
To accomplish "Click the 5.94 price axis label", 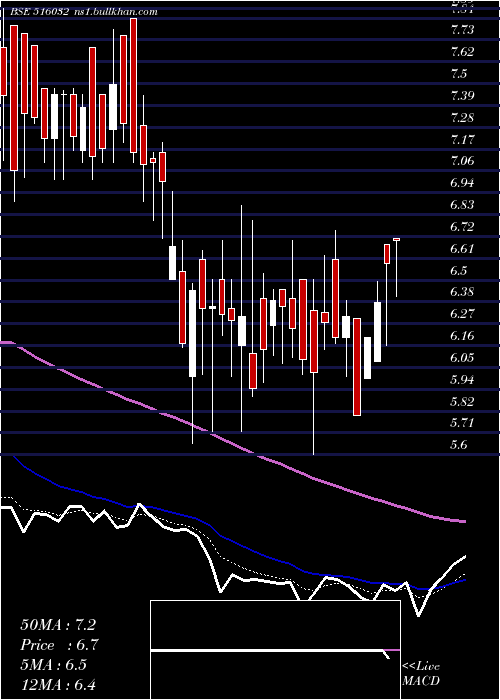I will pyautogui.click(x=462, y=379).
